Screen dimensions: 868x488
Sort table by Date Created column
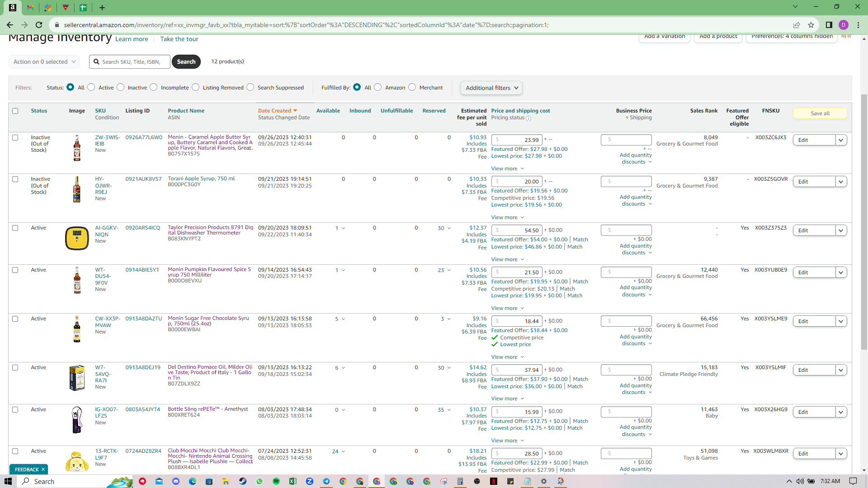(x=277, y=111)
